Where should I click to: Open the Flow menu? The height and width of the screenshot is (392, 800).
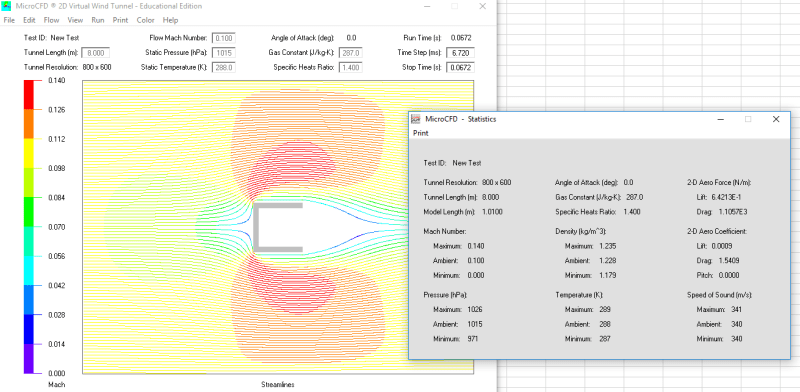(x=51, y=20)
